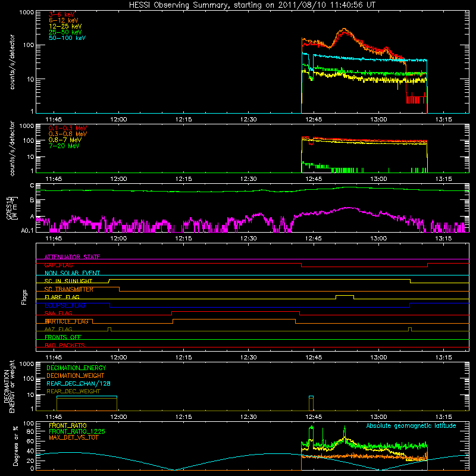Click the DECIMATION_WEIGHT legend label
The height and width of the screenshot is (476, 476).
(x=76, y=375)
